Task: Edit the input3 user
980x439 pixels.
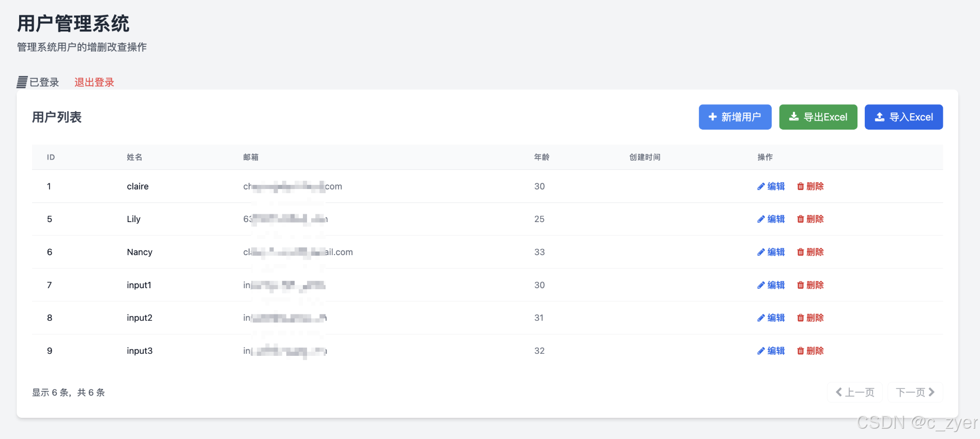Action: (x=771, y=351)
